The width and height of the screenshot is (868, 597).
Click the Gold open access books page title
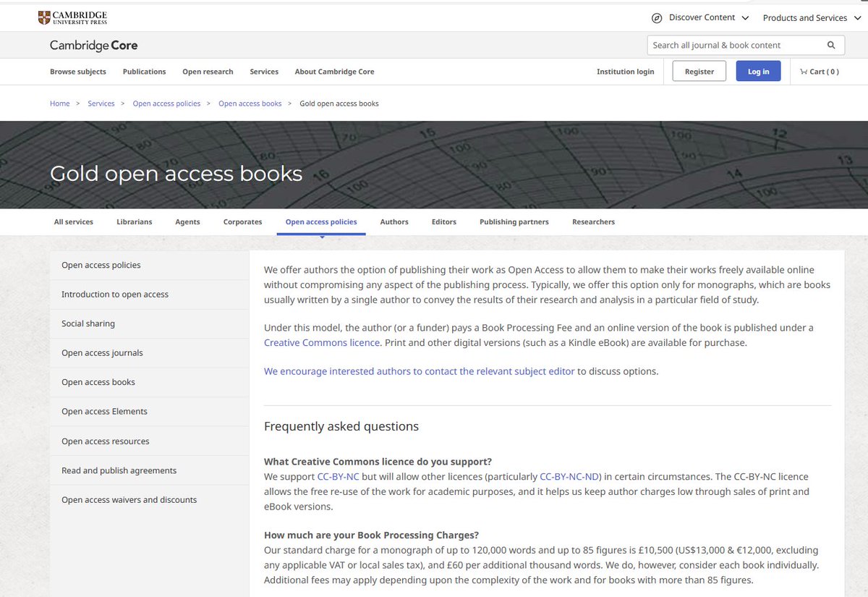click(176, 174)
